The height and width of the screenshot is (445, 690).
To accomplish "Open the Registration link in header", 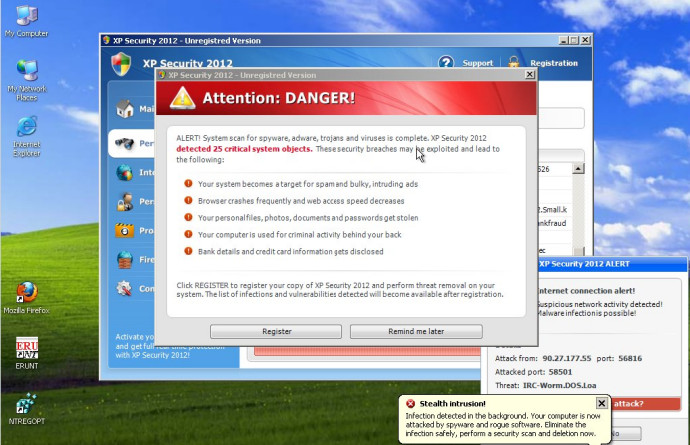I will [554, 63].
